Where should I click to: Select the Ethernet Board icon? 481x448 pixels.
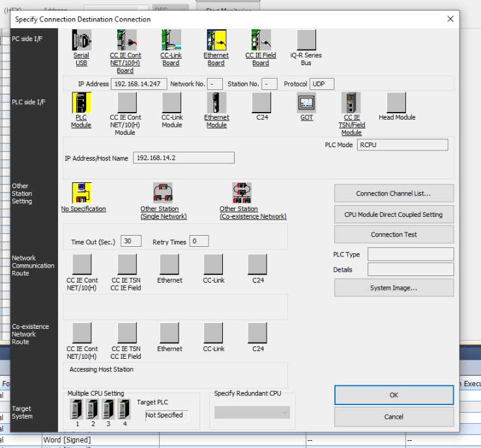click(x=216, y=40)
